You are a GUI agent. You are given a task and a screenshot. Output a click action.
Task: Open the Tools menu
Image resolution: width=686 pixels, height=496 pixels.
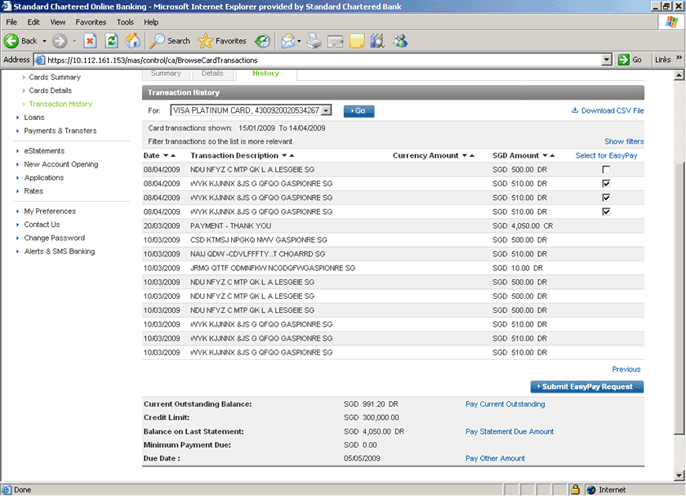[x=125, y=22]
